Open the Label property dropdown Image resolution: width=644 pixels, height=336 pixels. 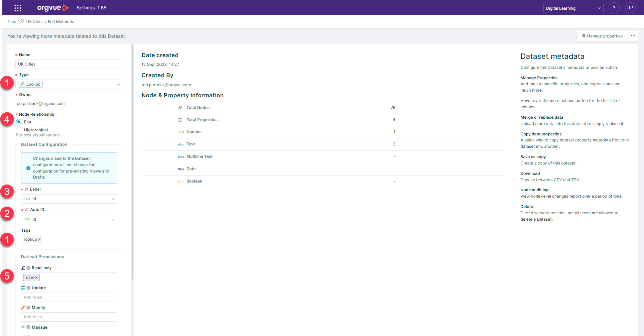[69, 199]
